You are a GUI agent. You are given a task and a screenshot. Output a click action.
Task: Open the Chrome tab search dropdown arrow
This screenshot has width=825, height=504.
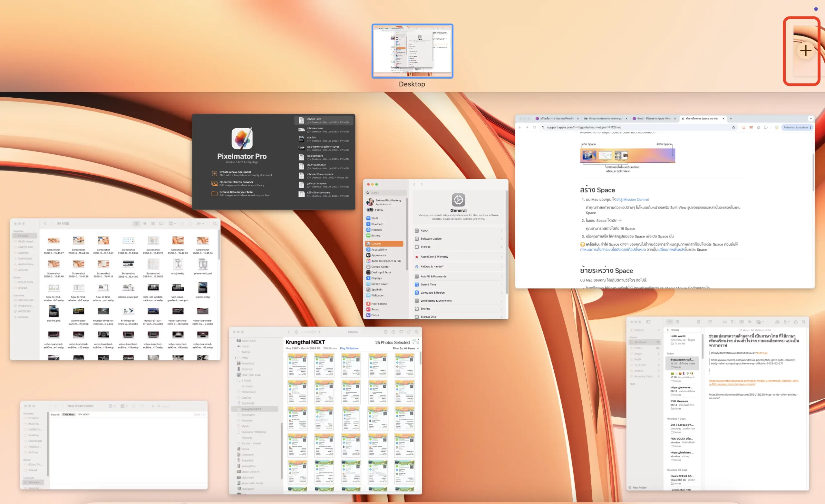click(810, 119)
